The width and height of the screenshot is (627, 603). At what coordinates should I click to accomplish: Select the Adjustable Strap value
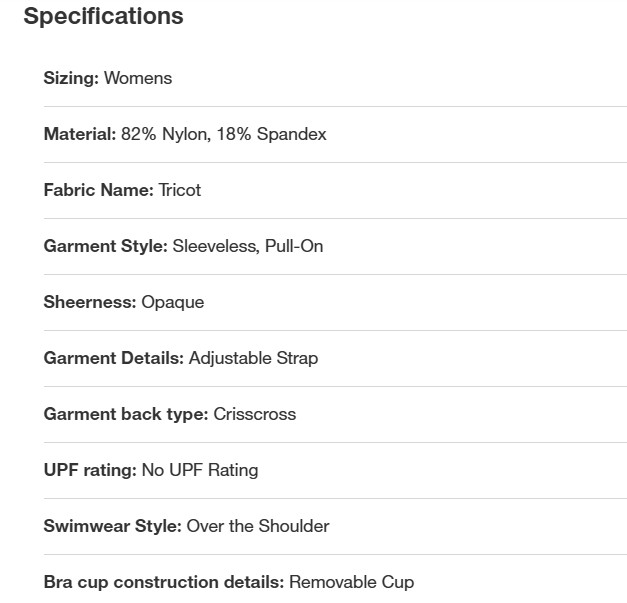(x=254, y=359)
